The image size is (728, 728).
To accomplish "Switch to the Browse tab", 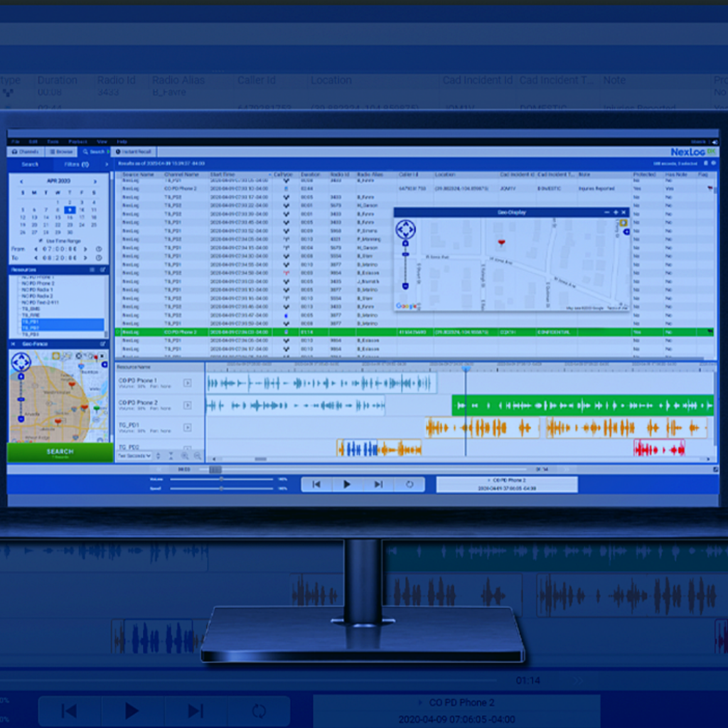I will [x=61, y=152].
